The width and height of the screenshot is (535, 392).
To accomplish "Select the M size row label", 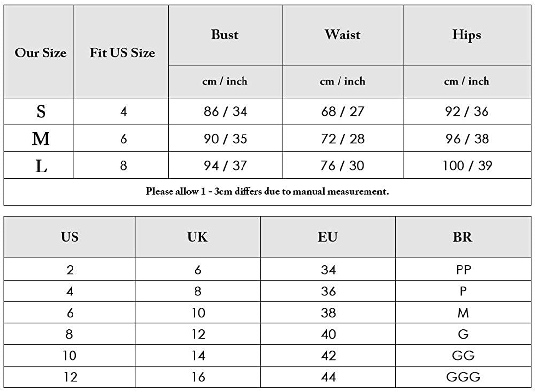I will click(41, 139).
